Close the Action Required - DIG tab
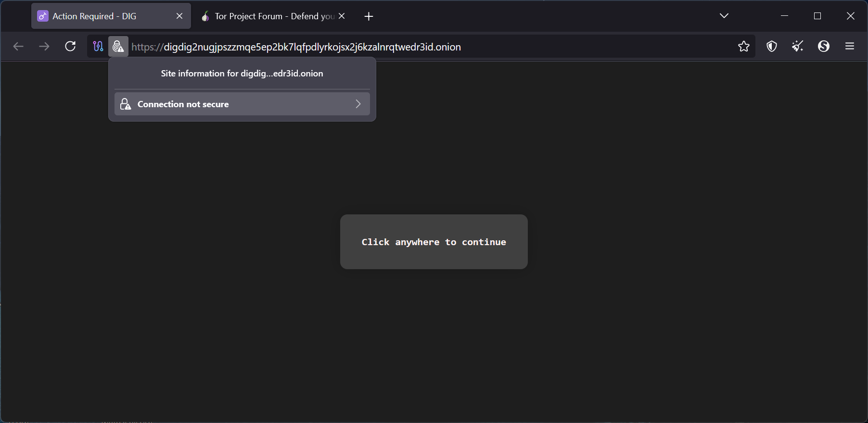The image size is (868, 423). [179, 16]
